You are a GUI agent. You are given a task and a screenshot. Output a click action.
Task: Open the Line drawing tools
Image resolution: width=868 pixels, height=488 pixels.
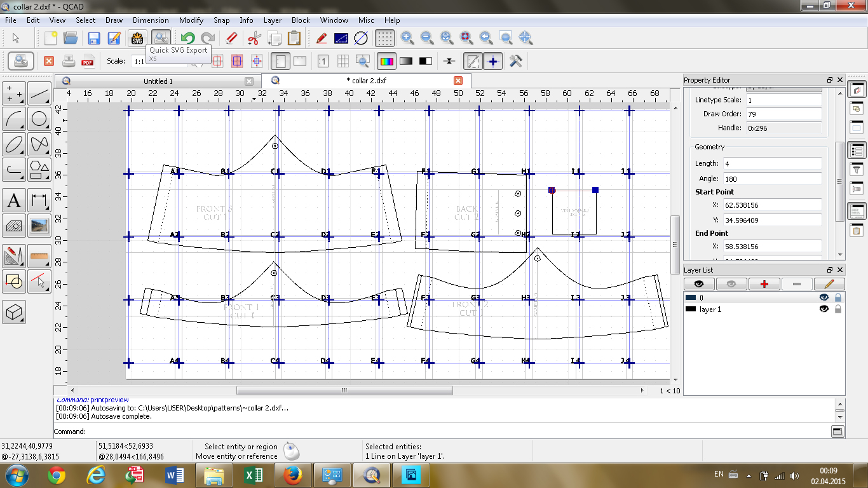[x=39, y=93]
